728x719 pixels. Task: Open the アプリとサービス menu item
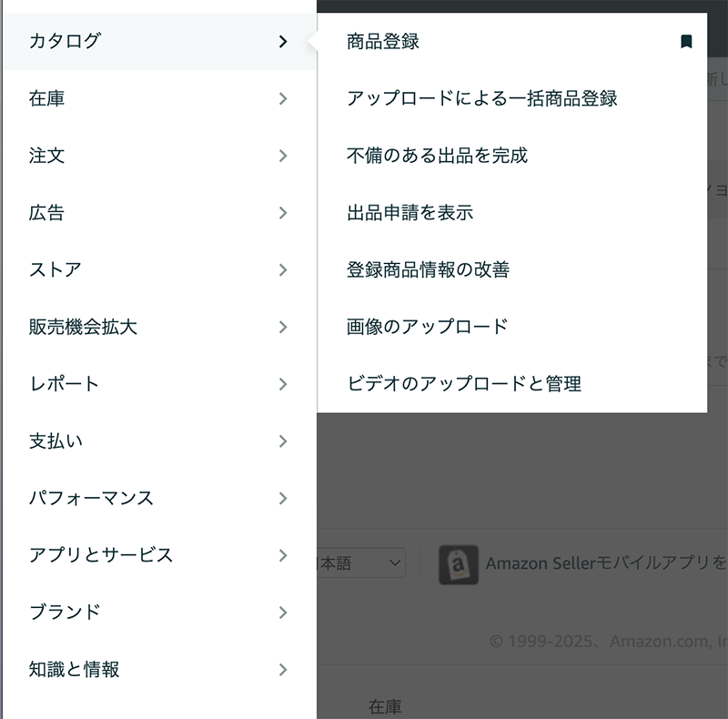[x=161, y=555]
